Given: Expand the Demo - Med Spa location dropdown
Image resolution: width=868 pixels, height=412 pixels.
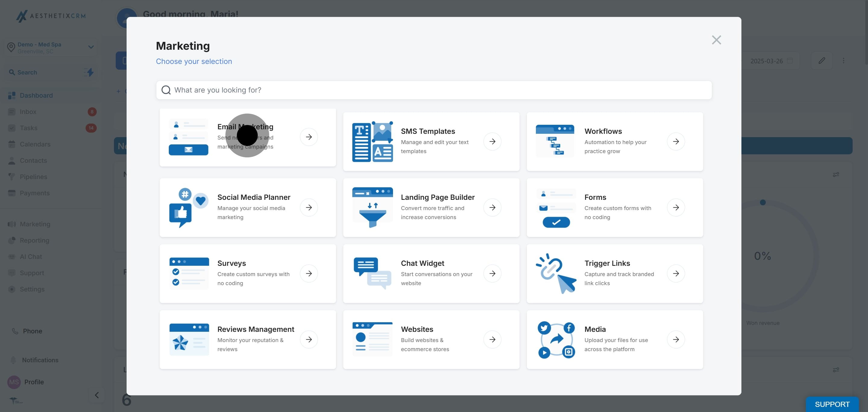Looking at the screenshot, I should tap(91, 47).
